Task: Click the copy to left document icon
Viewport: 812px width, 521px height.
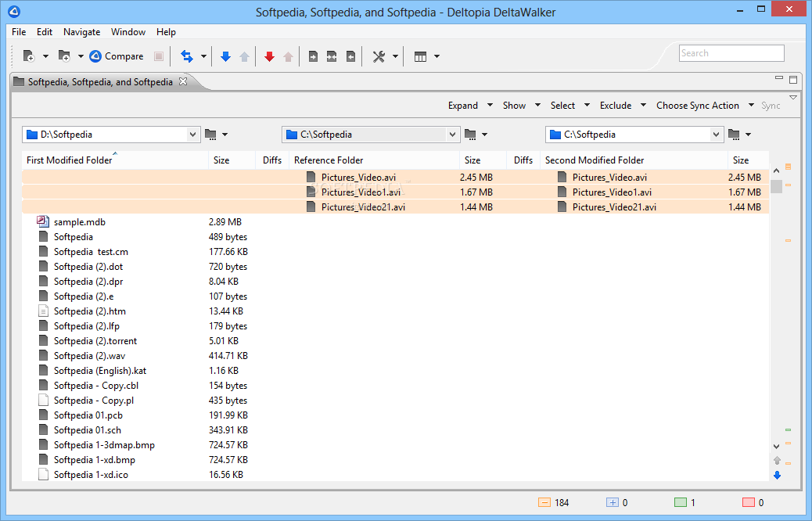Action: 350,56
